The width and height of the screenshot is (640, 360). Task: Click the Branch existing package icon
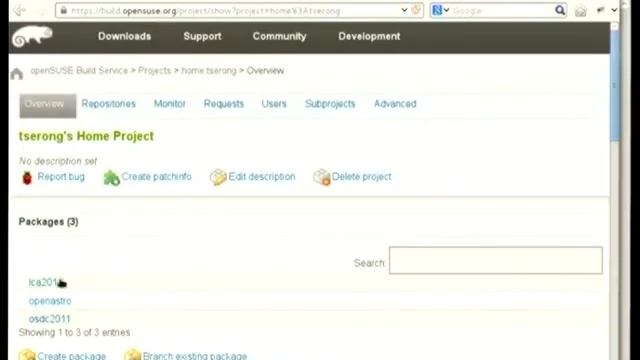coord(132,355)
